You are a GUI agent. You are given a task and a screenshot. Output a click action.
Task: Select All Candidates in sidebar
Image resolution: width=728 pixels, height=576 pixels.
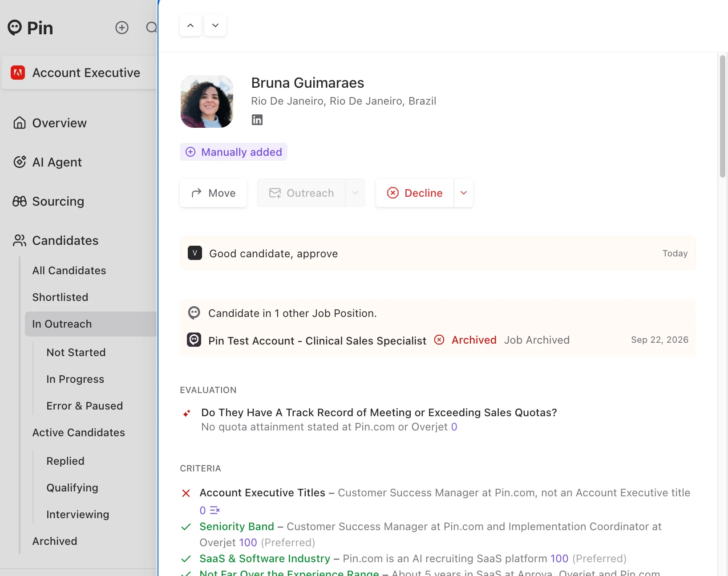(x=69, y=271)
